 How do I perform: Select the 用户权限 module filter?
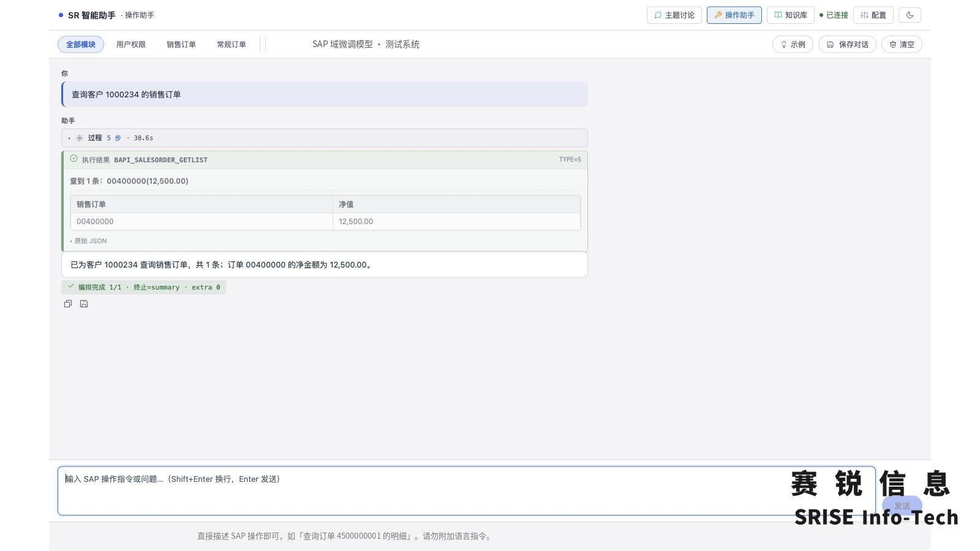pyautogui.click(x=131, y=45)
